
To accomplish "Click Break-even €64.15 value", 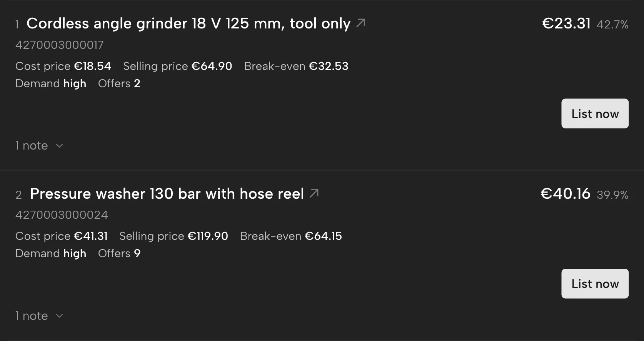I will coord(323,236).
